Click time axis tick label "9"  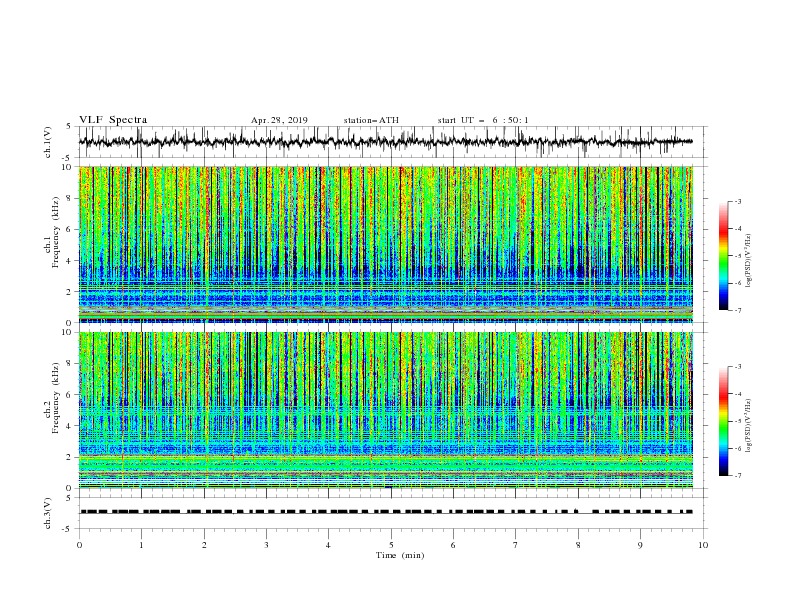[x=640, y=545]
